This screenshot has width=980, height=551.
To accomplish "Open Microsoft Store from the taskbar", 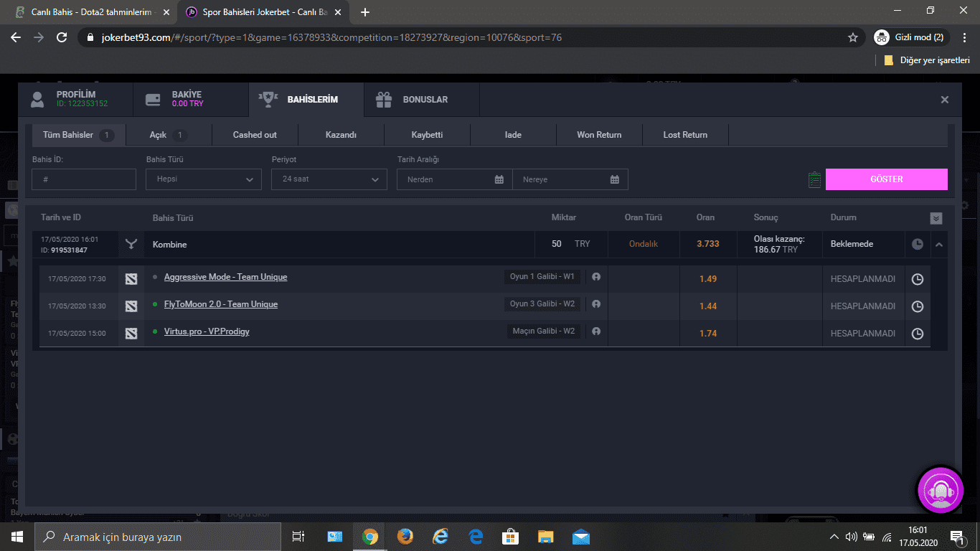I will point(511,537).
